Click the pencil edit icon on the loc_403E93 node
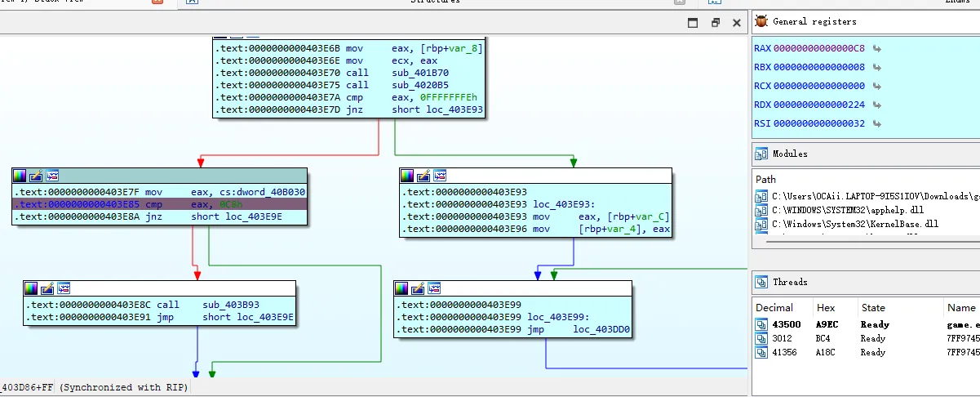Image resolution: width=980 pixels, height=397 pixels. (x=423, y=176)
